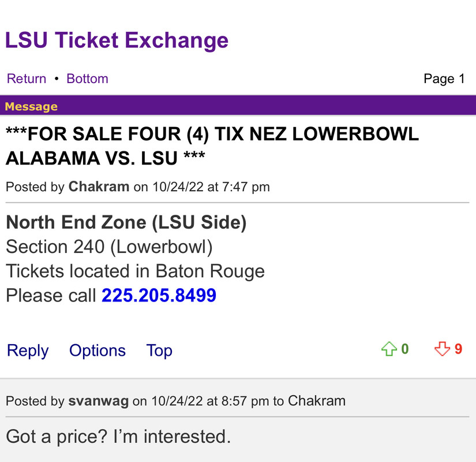Click Chakram in svanwag's reply header
The width and height of the screenshot is (476, 462).
pos(316,401)
